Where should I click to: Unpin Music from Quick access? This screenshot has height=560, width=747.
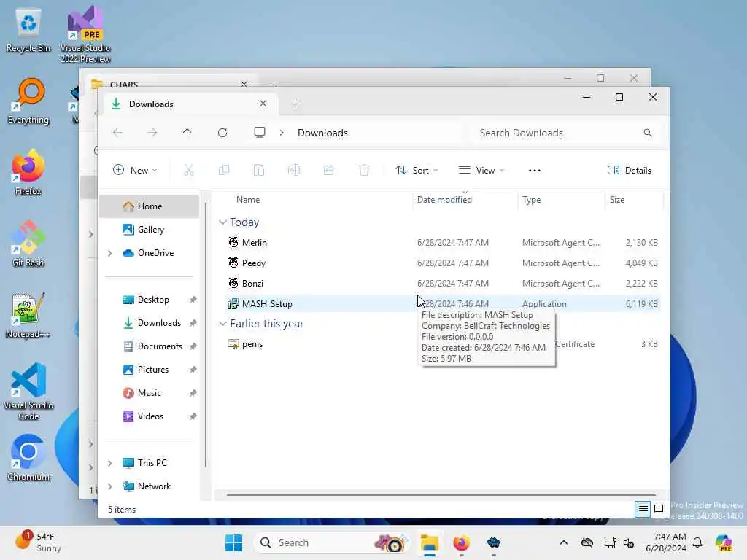(x=193, y=393)
